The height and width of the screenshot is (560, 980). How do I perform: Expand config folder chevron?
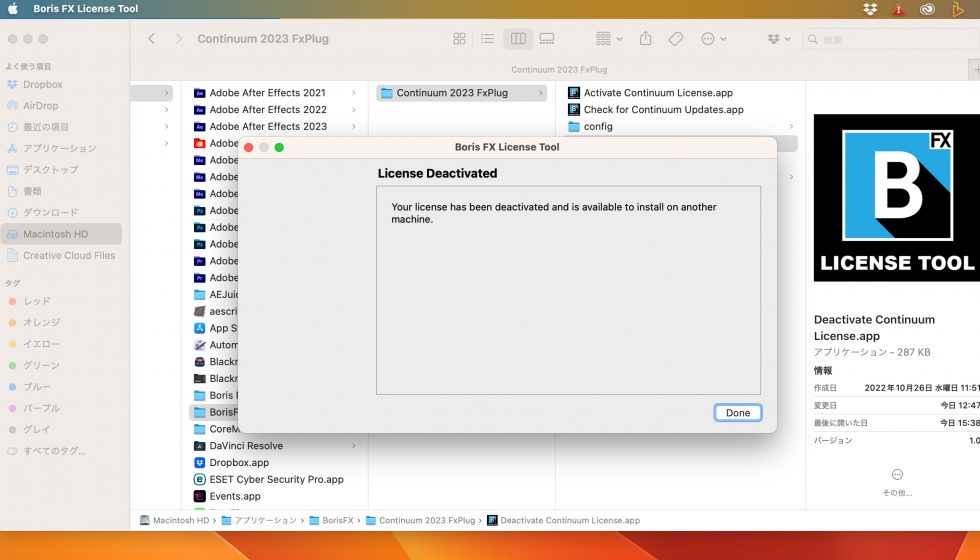click(791, 126)
